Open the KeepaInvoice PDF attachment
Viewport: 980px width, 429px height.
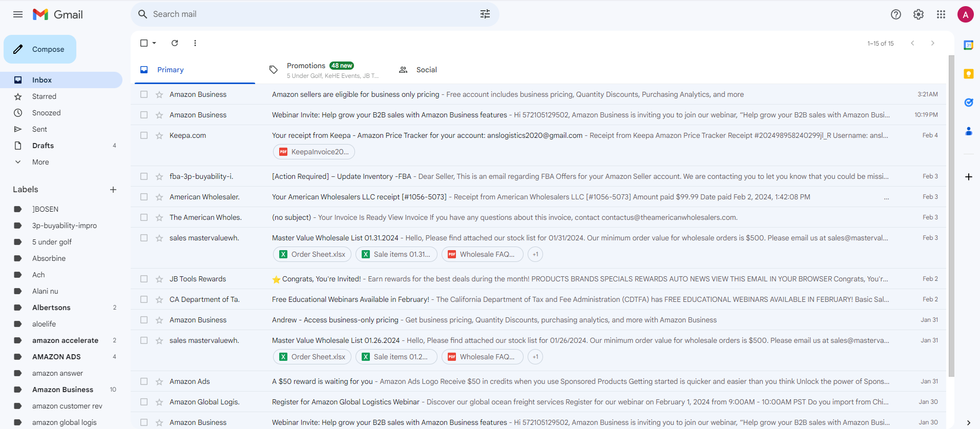click(314, 152)
